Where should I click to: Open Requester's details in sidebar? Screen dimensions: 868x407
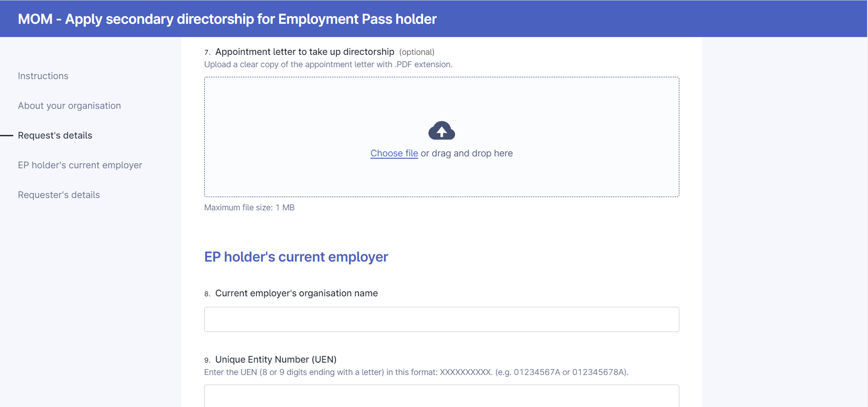pos(59,195)
